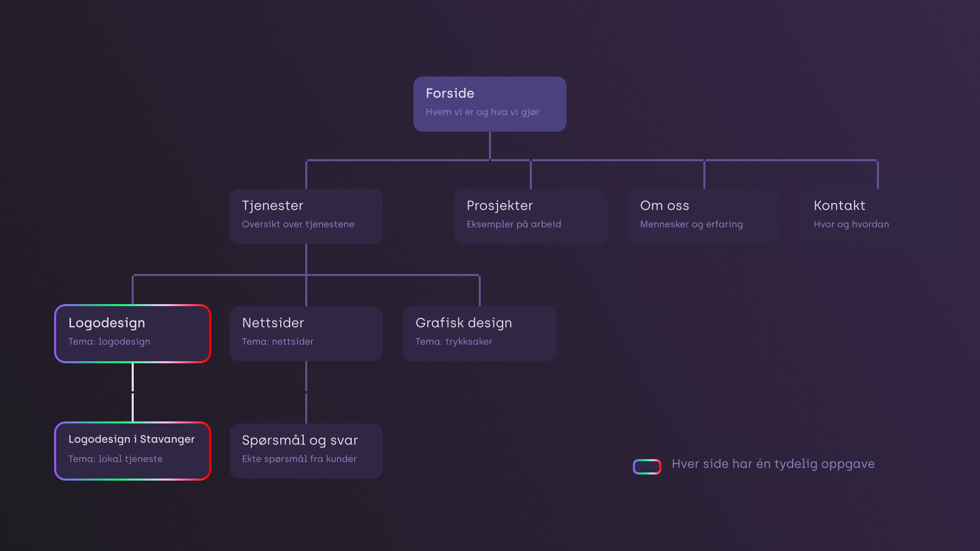Screen dimensions: 980x551
Task: Click subtitle 'Hvem vi er og hva vi gjør'
Action: tap(482, 112)
